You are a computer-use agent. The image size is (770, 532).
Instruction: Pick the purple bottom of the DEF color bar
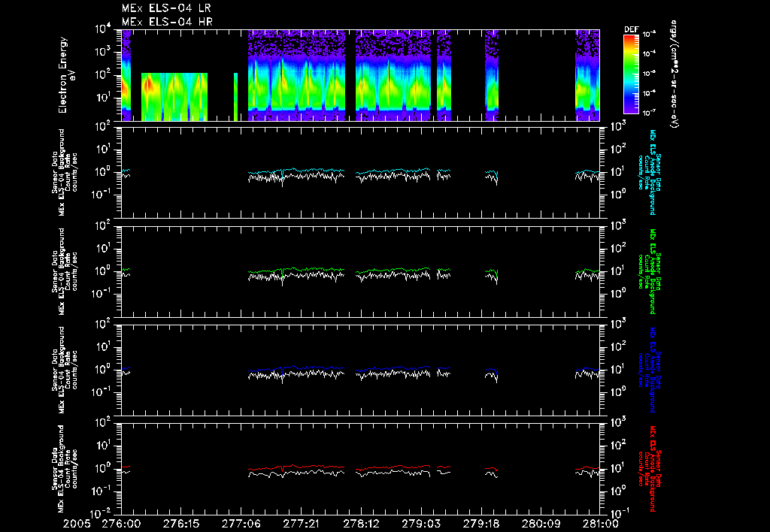631,109
